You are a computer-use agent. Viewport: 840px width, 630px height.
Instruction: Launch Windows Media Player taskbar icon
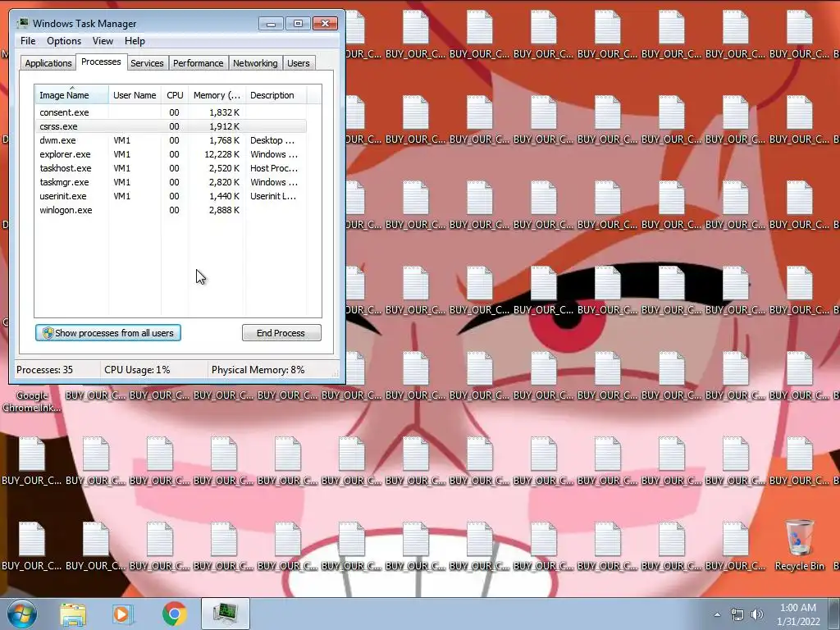(123, 614)
